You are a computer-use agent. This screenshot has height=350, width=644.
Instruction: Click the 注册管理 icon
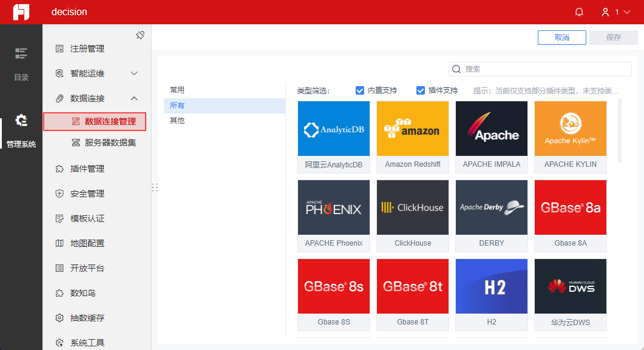[59, 49]
